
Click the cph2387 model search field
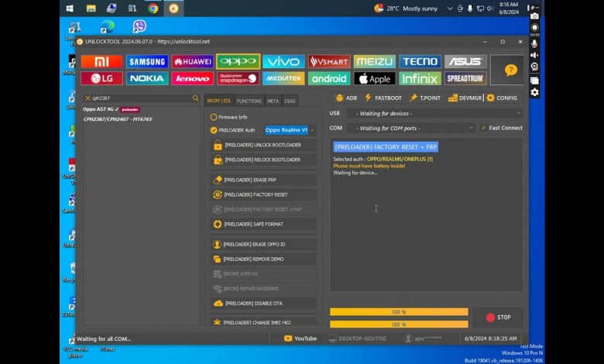(141, 98)
